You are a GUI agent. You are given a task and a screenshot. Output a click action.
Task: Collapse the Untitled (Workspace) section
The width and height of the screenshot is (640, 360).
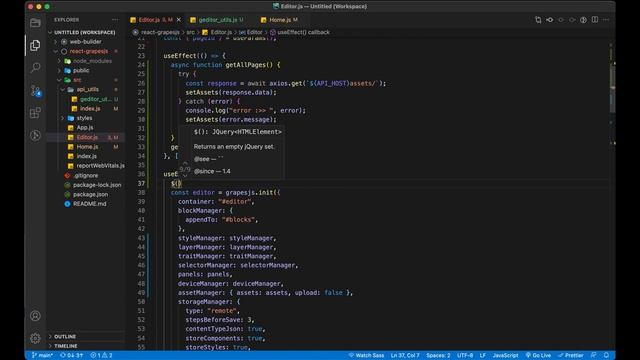84,32
